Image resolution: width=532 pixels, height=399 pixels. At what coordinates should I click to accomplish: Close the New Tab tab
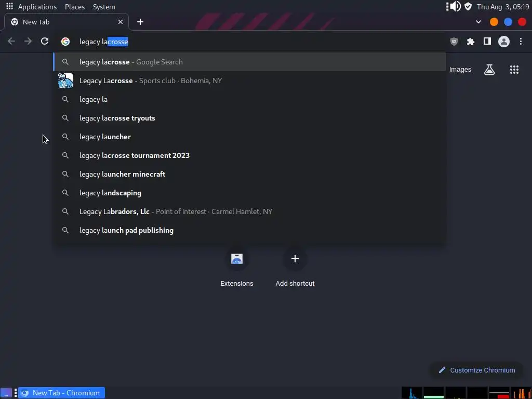(x=121, y=22)
